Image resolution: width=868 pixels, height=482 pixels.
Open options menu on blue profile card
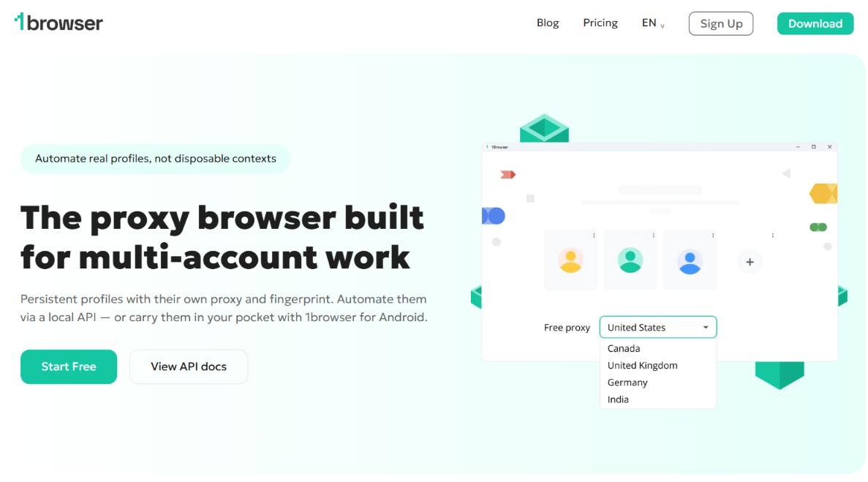pos(713,236)
